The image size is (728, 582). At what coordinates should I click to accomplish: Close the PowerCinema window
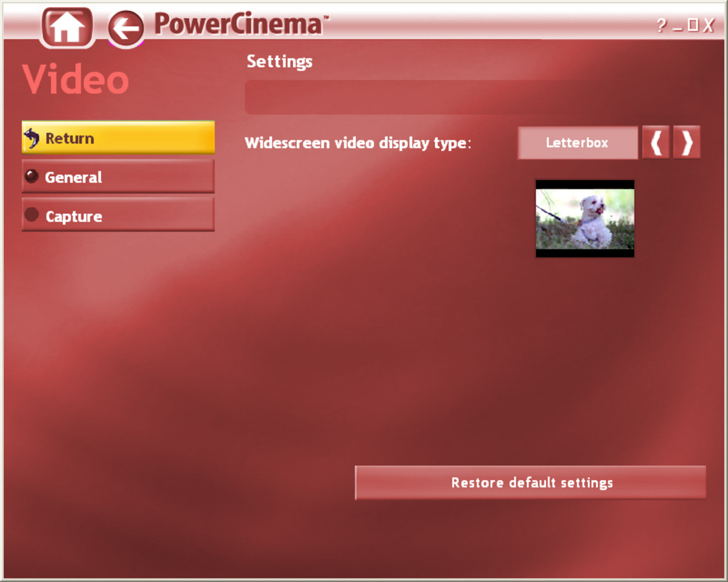[709, 25]
